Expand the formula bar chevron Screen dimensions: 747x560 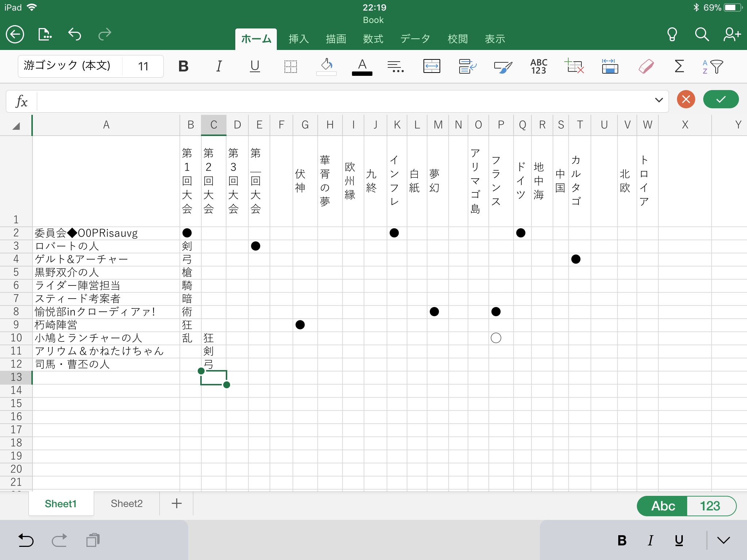[x=659, y=100]
